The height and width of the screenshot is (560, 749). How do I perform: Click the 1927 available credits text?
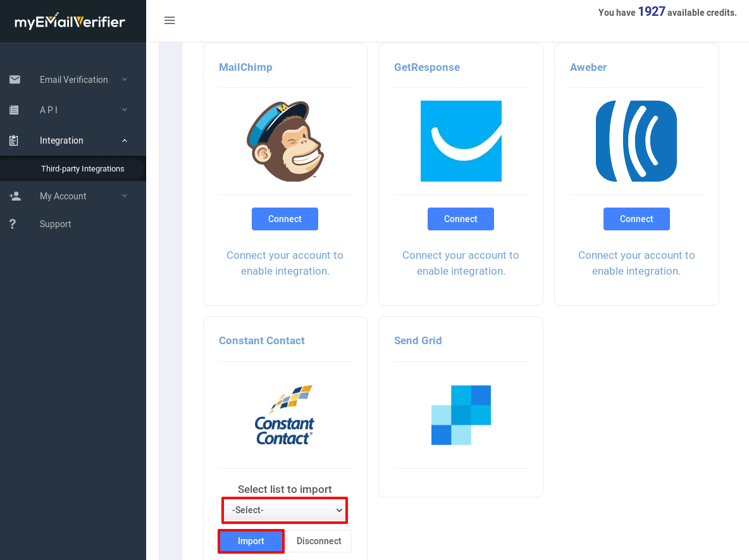tap(667, 12)
